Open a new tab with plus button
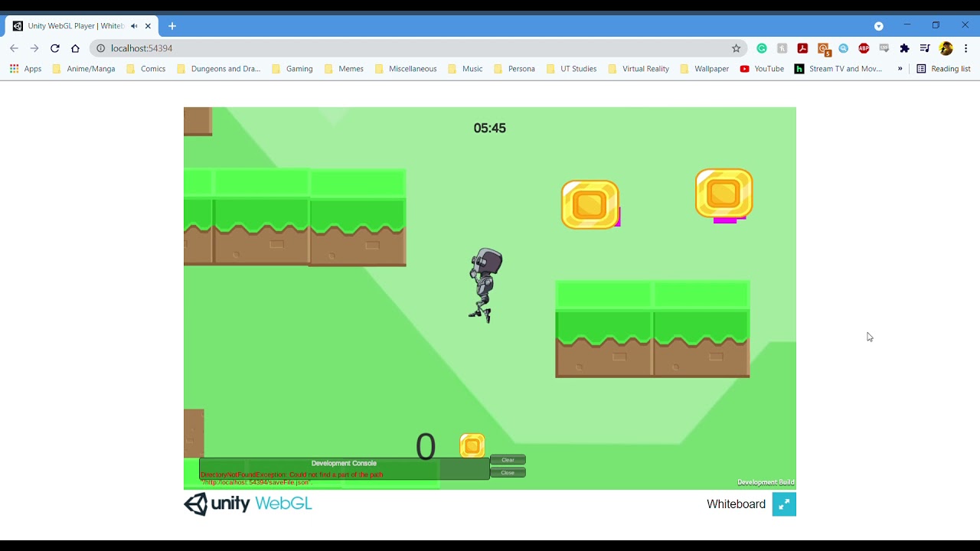This screenshot has width=980, height=551. coord(172,26)
